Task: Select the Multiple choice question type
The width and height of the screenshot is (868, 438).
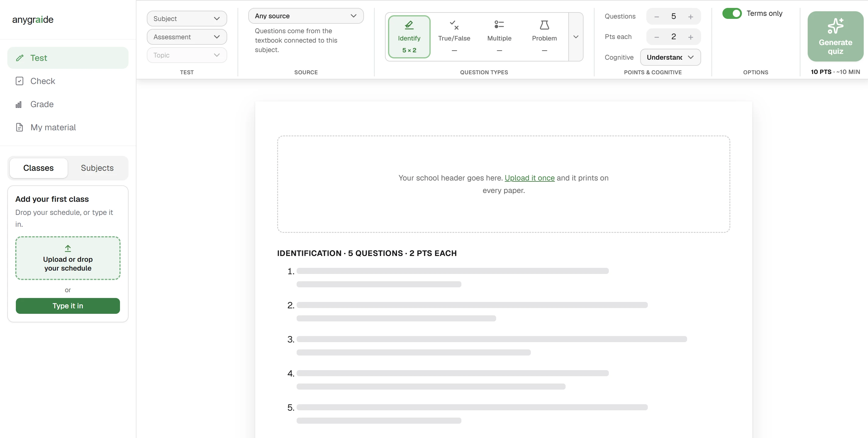Action: point(499,37)
